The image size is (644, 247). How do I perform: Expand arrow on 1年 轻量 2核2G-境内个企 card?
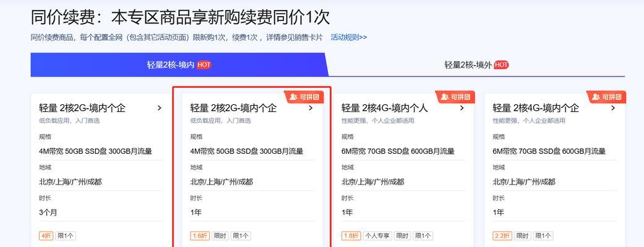(x=311, y=108)
